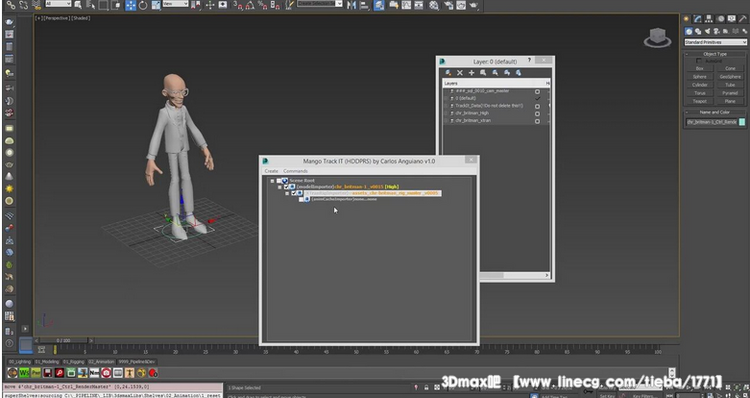Open the Align tool
The height and width of the screenshot is (398, 750).
click(364, 5)
